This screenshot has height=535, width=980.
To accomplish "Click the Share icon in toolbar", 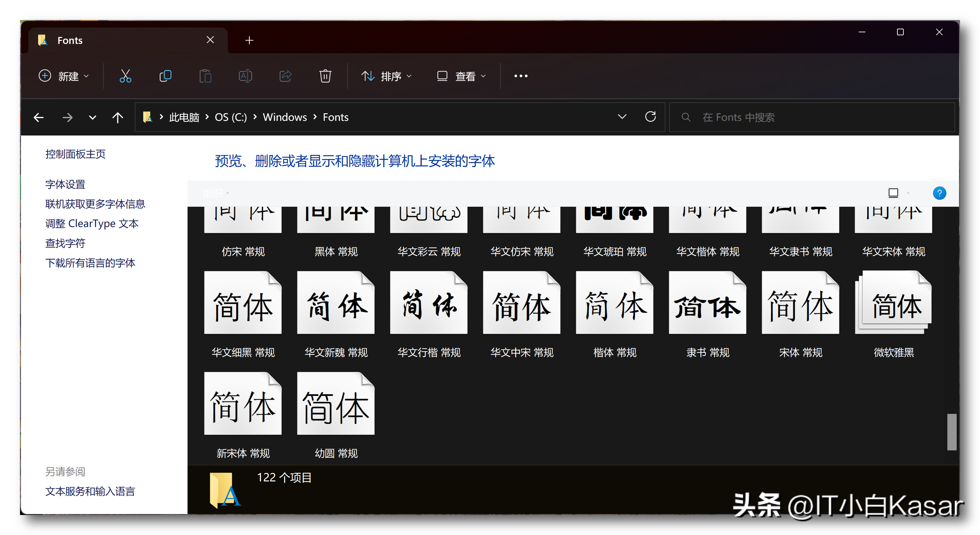I will [x=285, y=76].
